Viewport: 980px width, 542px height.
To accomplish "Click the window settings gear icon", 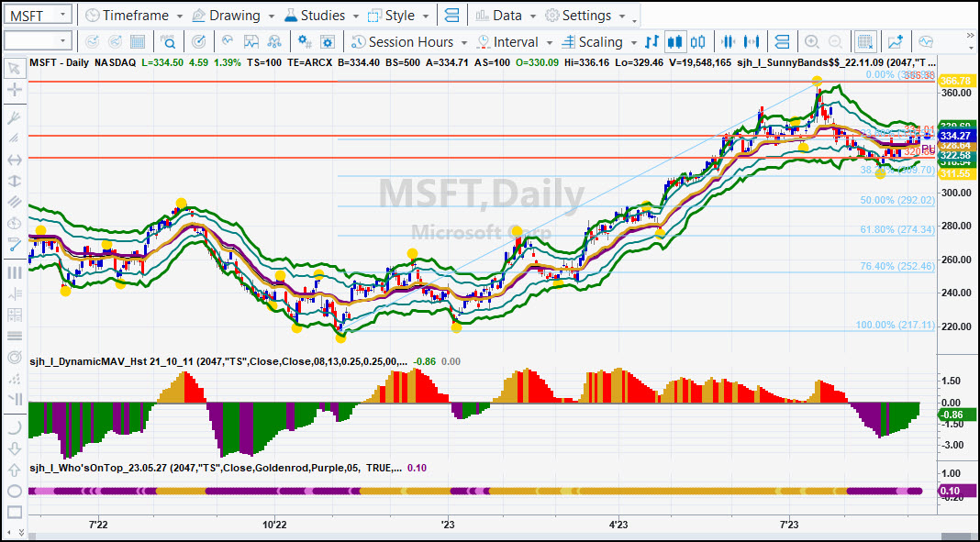I will point(328,42).
